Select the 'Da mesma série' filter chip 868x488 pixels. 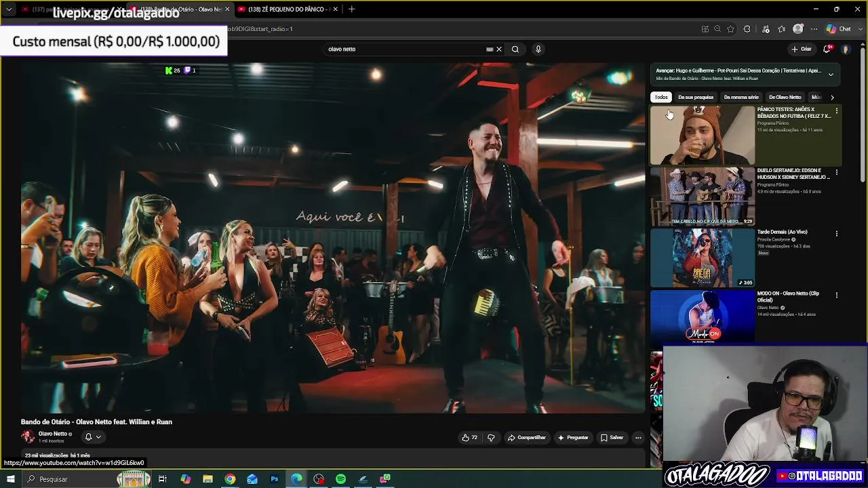pyautogui.click(x=741, y=97)
